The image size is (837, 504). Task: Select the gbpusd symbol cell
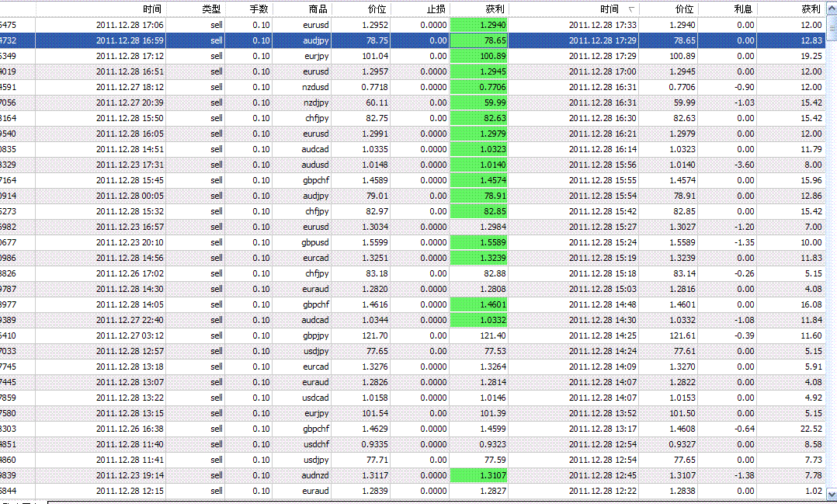315,242
